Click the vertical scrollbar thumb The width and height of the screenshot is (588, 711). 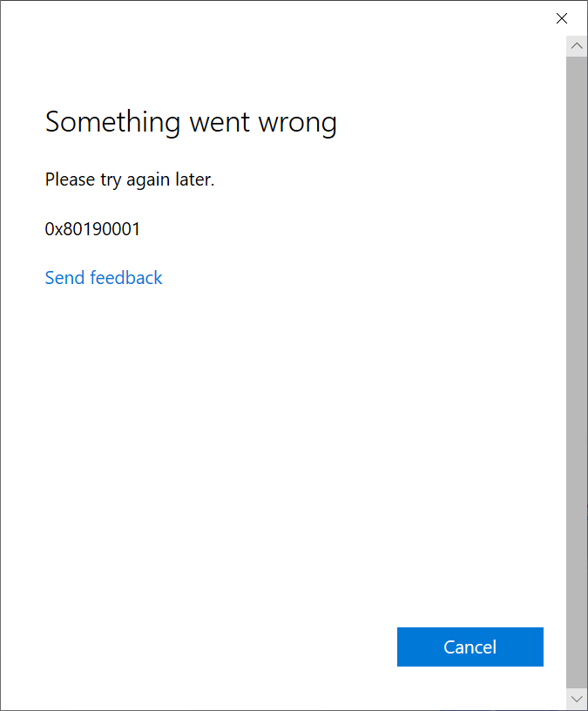[577, 372]
